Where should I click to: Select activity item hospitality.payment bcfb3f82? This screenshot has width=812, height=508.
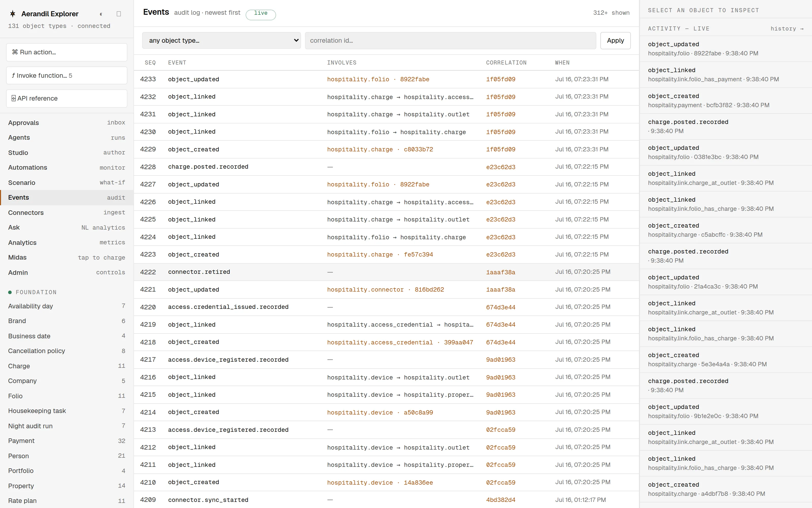[x=725, y=101]
